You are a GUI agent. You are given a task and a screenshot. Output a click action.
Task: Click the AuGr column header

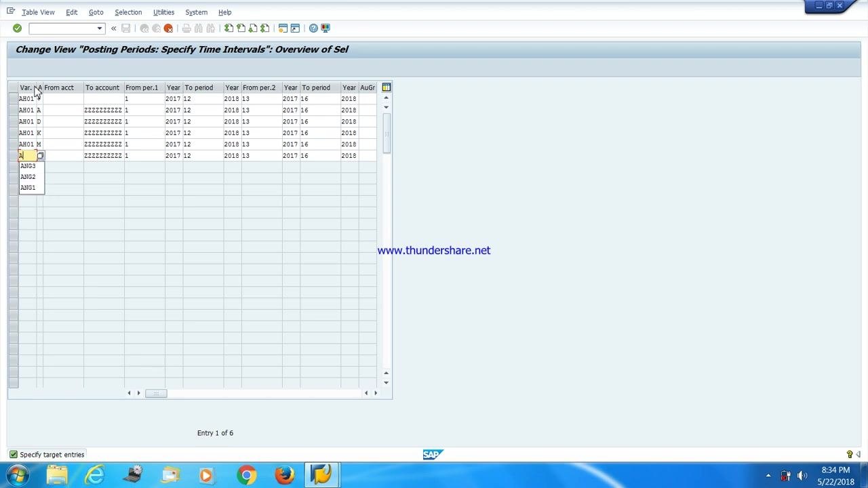(x=368, y=87)
